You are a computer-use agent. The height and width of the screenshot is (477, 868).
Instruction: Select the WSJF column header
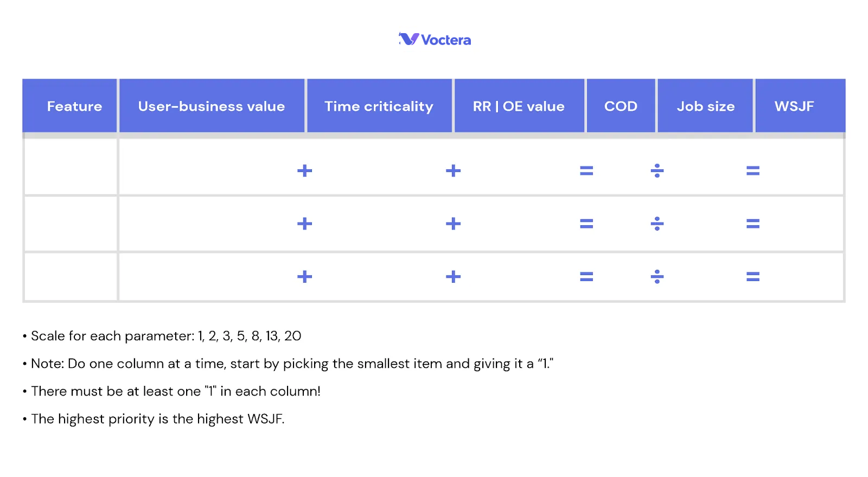[800, 106]
